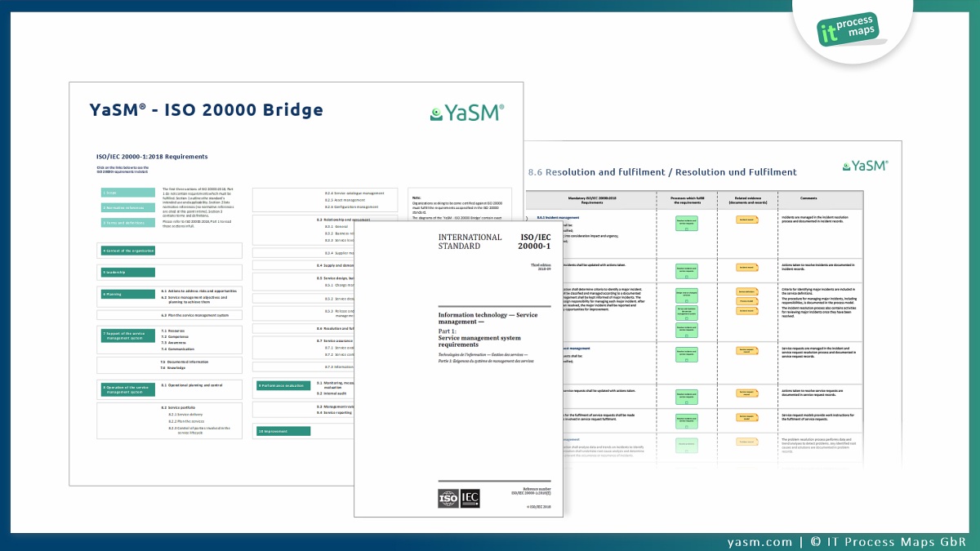Click '8.2 Service portfolio' entry

coord(180,407)
